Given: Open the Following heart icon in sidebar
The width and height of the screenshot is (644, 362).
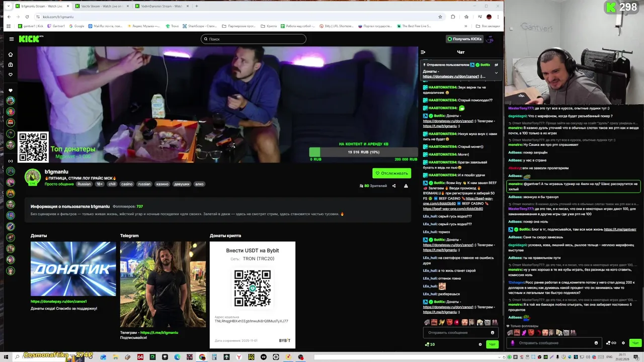Looking at the screenshot, I should (x=11, y=74).
